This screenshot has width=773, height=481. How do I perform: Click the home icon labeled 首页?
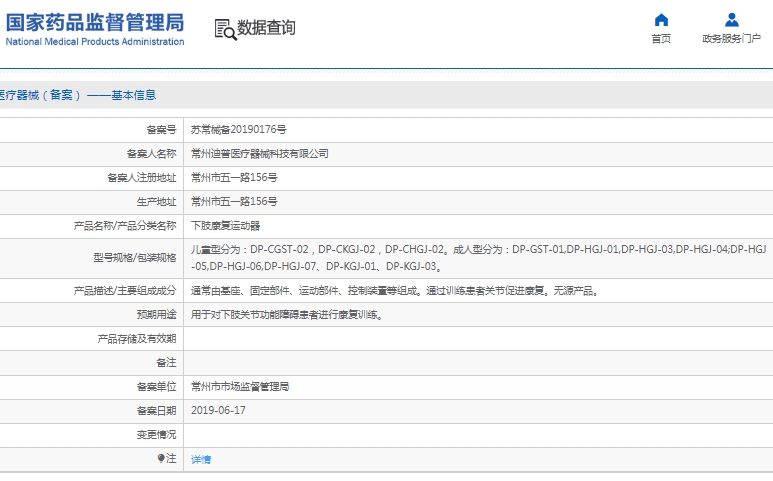coord(661,20)
